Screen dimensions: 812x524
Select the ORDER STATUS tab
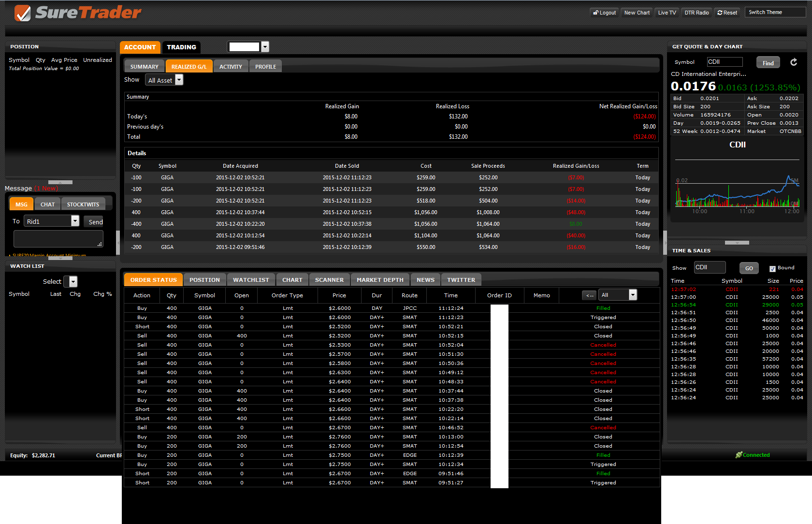[154, 280]
